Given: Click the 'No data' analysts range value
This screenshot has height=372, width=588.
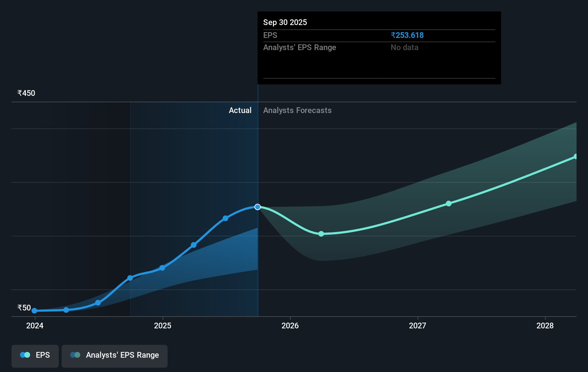Looking at the screenshot, I should [x=404, y=47].
